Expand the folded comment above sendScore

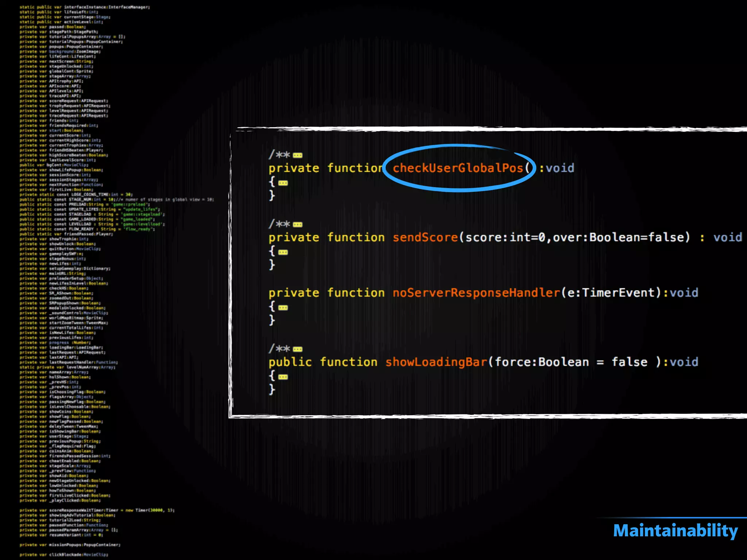(x=298, y=225)
